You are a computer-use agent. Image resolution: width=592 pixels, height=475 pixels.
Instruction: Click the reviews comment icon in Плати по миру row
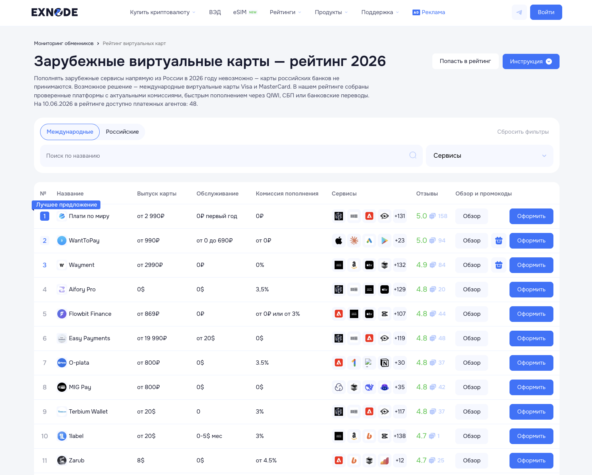point(433,216)
